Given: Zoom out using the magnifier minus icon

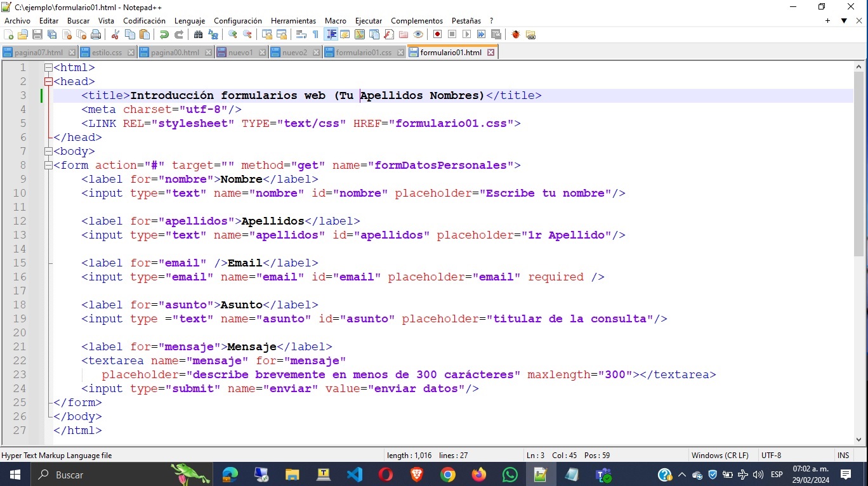Looking at the screenshot, I should pos(247,34).
